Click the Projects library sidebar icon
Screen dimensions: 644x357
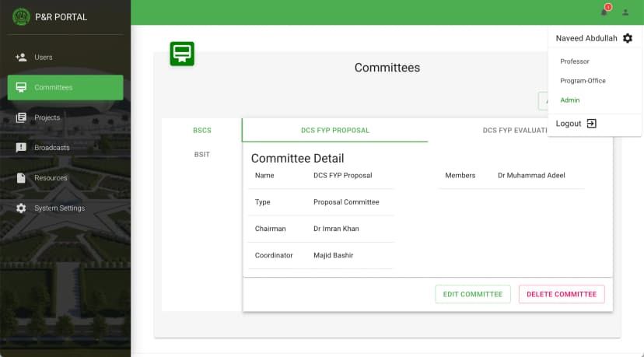click(x=21, y=117)
